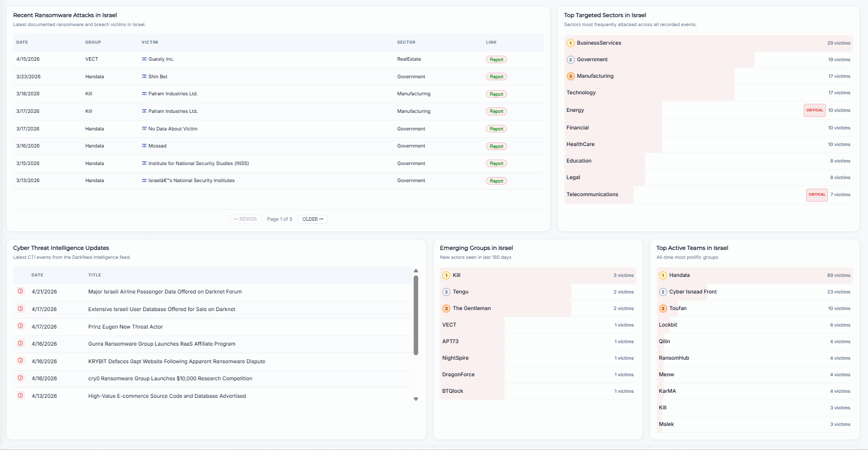Click CRITICAL tag on Energy sector
Viewport: 868px width, 450px height.
click(814, 110)
